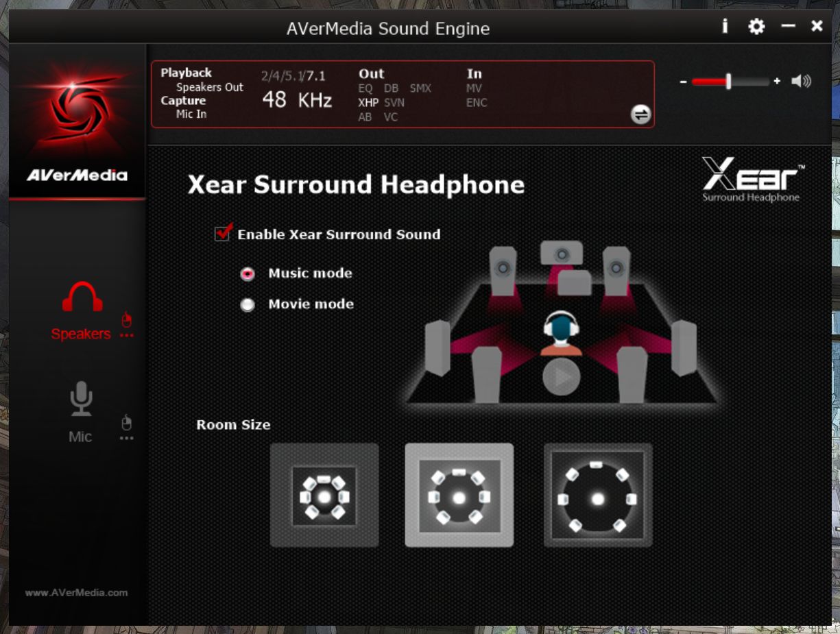840x634 pixels.
Task: Select Movie mode radio button
Action: pyautogui.click(x=248, y=305)
